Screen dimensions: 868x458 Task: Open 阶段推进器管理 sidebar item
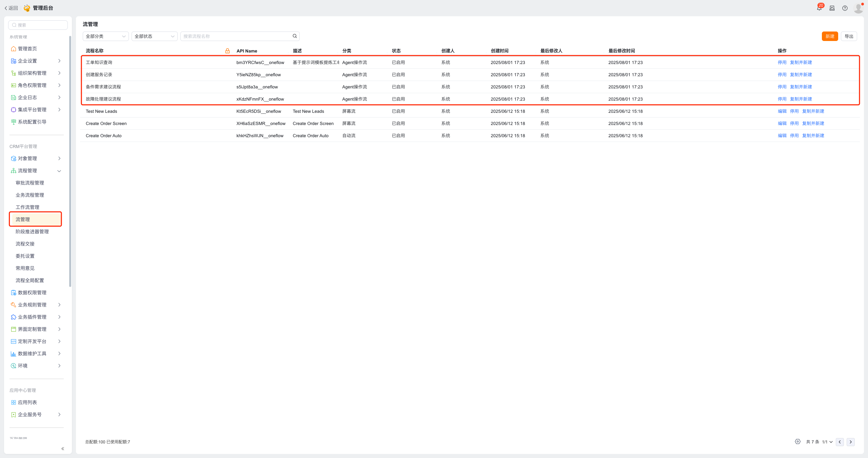32,232
